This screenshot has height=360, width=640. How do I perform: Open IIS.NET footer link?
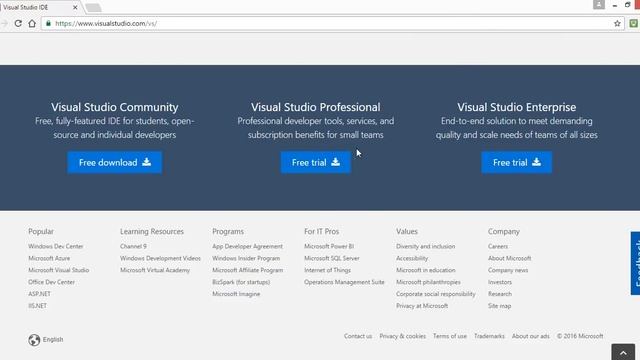coord(37,306)
